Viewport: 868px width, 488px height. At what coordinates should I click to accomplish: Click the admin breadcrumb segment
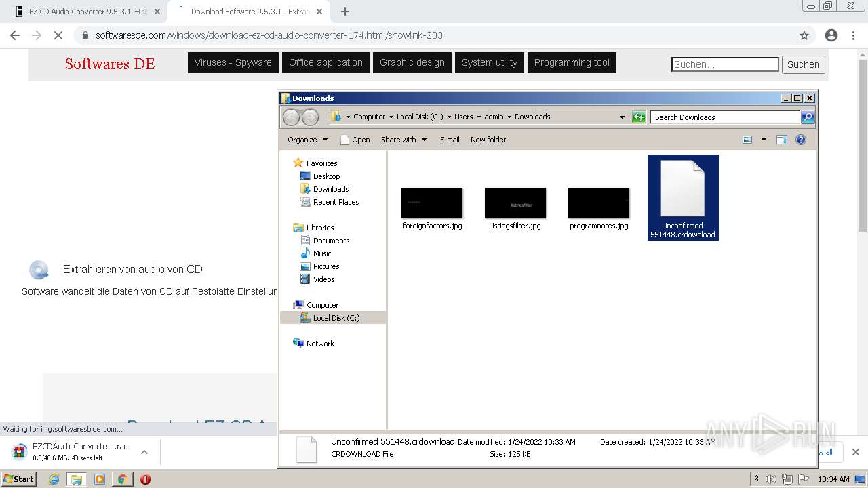click(494, 117)
